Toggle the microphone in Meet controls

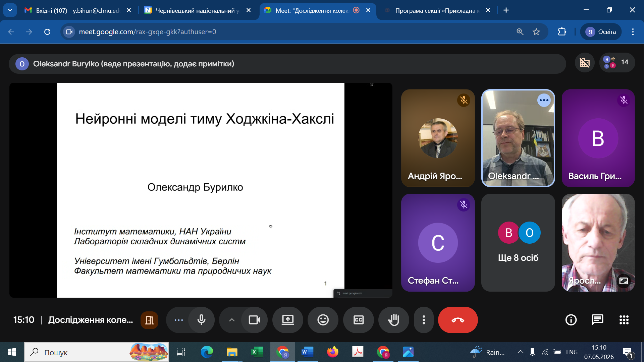point(201,320)
